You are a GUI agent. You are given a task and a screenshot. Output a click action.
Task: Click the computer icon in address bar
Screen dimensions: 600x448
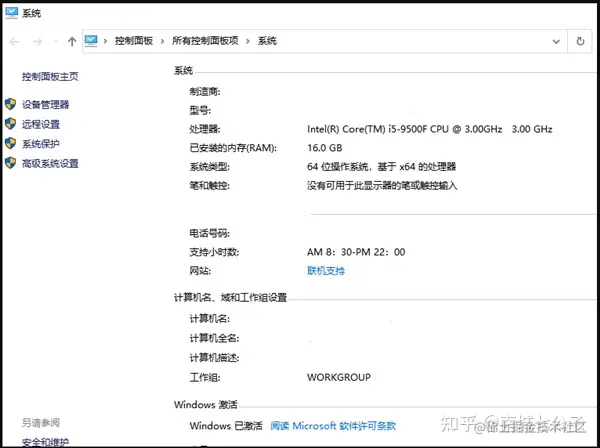click(x=91, y=41)
